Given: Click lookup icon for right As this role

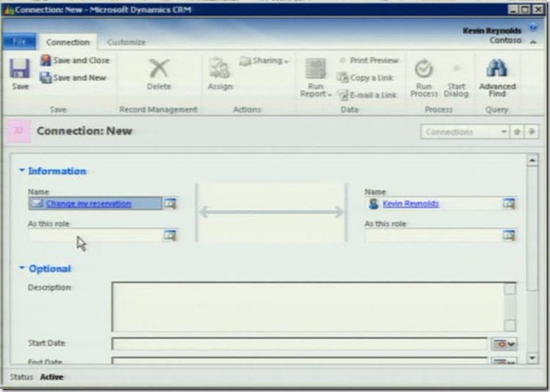Looking at the screenshot, I should point(509,235).
